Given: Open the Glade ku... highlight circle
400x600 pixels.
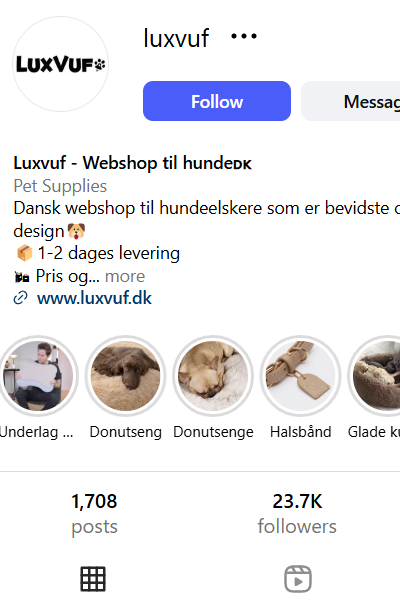Looking at the screenshot, I should point(374,376).
